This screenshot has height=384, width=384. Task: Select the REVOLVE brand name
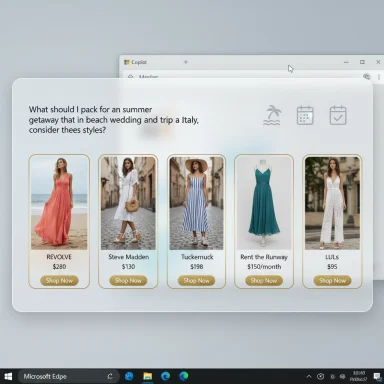tap(59, 257)
